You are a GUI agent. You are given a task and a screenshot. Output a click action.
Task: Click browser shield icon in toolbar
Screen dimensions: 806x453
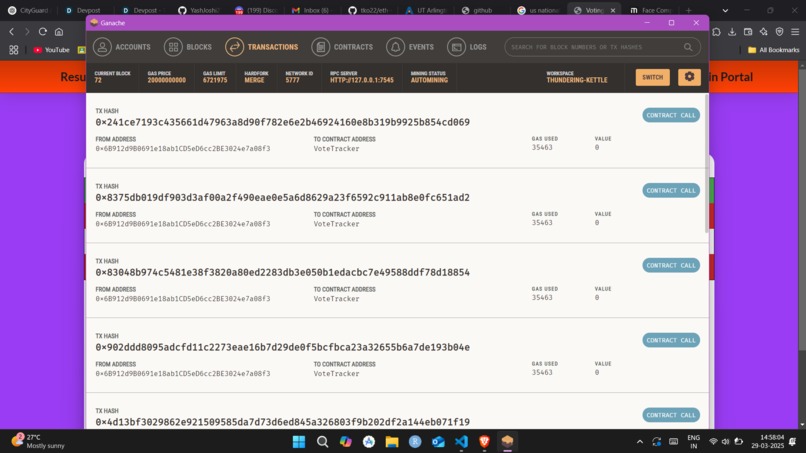point(779,32)
